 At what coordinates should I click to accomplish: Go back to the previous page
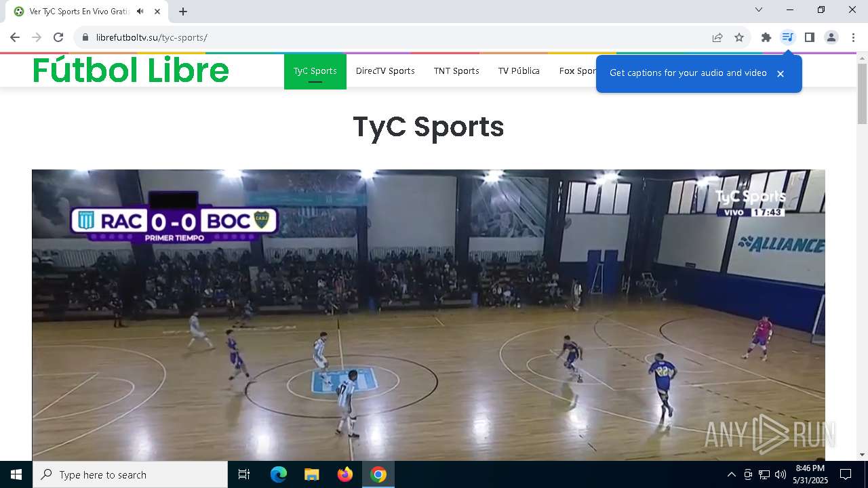(15, 37)
